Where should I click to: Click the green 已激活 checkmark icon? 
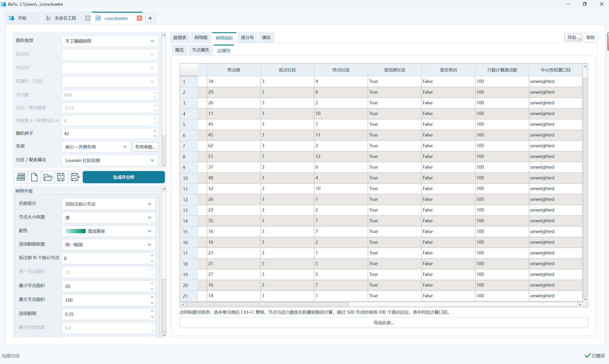pyautogui.click(x=588, y=355)
